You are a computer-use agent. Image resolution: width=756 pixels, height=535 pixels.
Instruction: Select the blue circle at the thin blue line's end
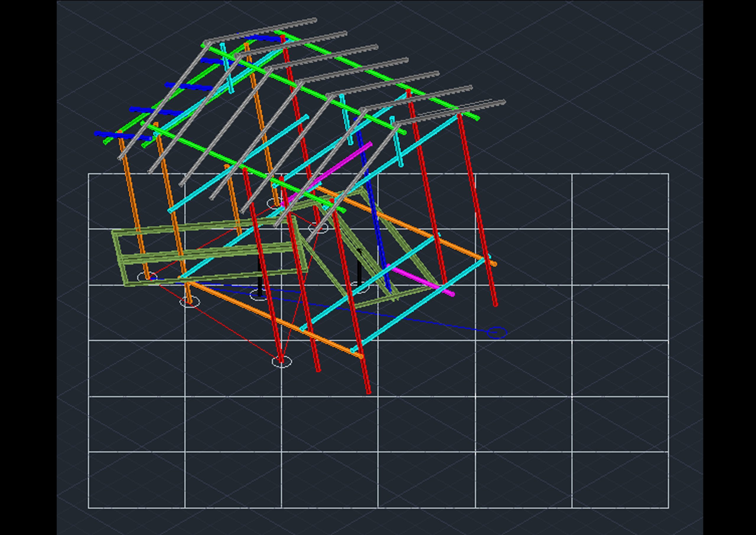[497, 333]
